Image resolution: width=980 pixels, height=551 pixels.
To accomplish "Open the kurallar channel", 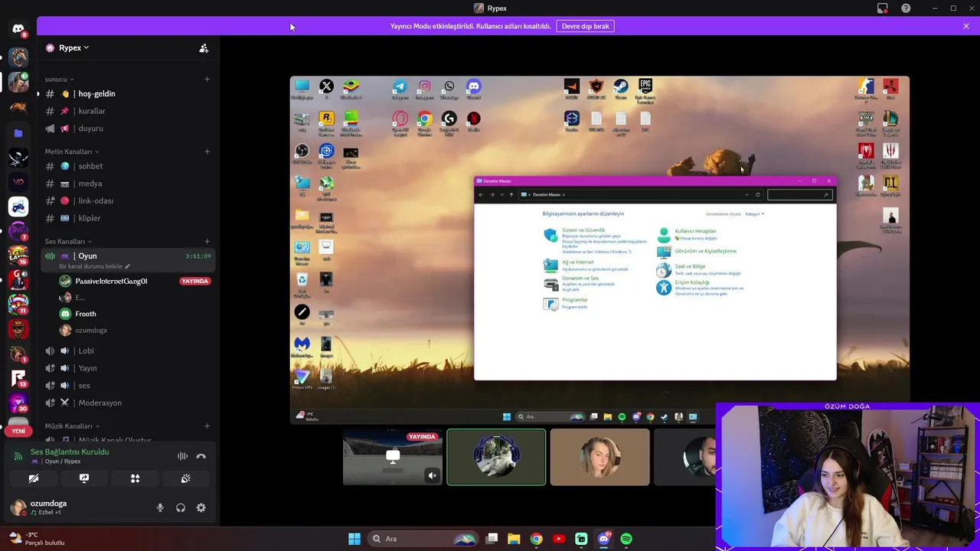I will point(127,111).
